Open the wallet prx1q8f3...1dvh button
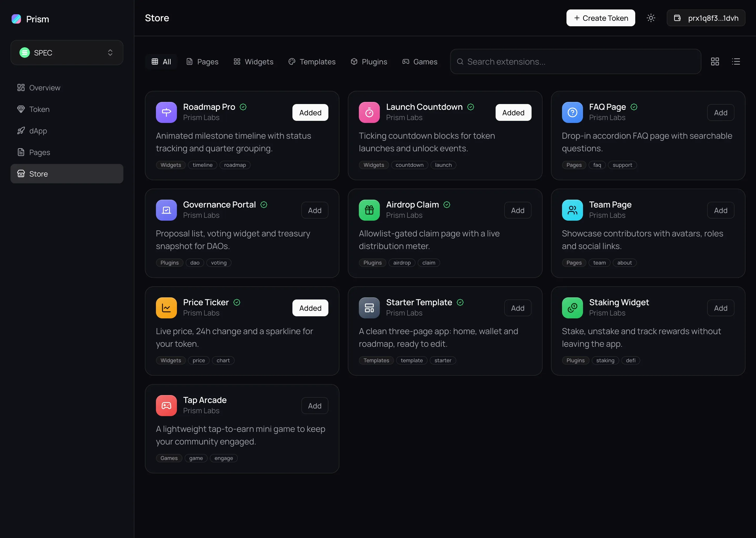 (706, 18)
